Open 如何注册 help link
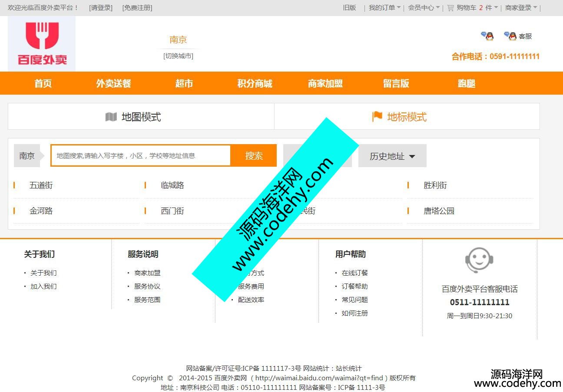The image size is (563, 392). pos(354,313)
